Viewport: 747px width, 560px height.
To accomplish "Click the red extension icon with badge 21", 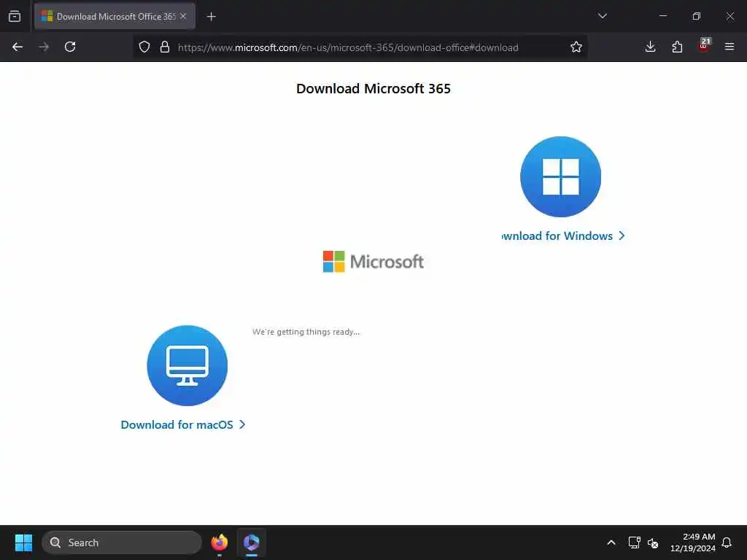I will click(x=704, y=46).
